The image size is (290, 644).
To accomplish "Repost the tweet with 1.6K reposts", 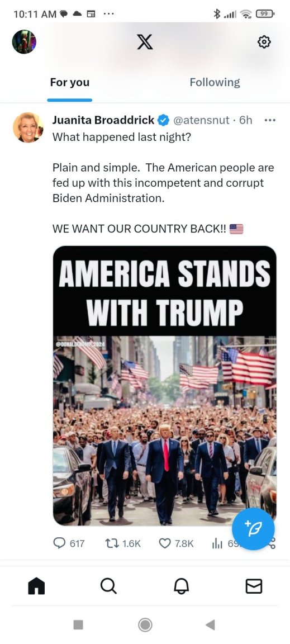I will coord(111,543).
